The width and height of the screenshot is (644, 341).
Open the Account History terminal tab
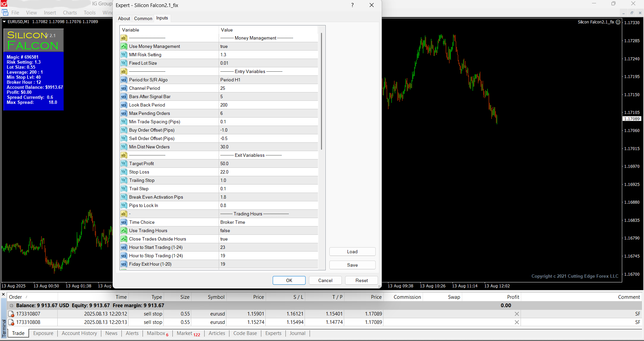tap(79, 333)
